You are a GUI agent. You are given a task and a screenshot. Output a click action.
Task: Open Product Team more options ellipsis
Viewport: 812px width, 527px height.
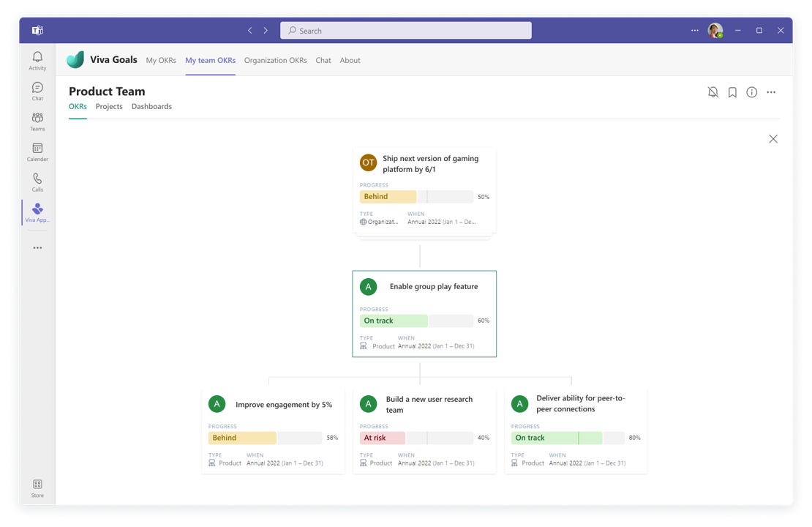pyautogui.click(x=771, y=92)
